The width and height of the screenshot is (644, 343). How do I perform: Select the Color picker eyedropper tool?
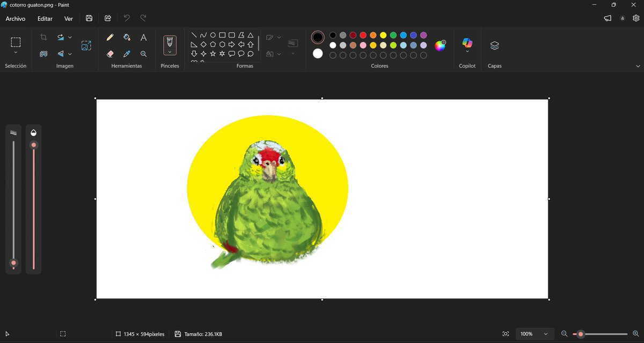[x=127, y=54]
